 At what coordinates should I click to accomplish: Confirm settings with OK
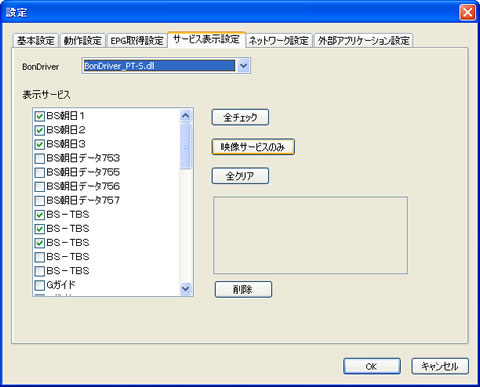[372, 366]
